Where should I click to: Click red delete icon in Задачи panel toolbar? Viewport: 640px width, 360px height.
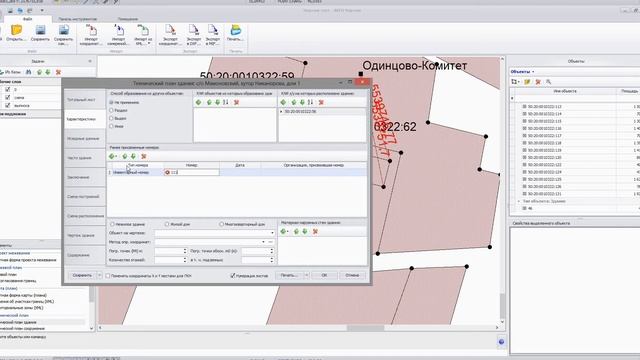[58, 72]
